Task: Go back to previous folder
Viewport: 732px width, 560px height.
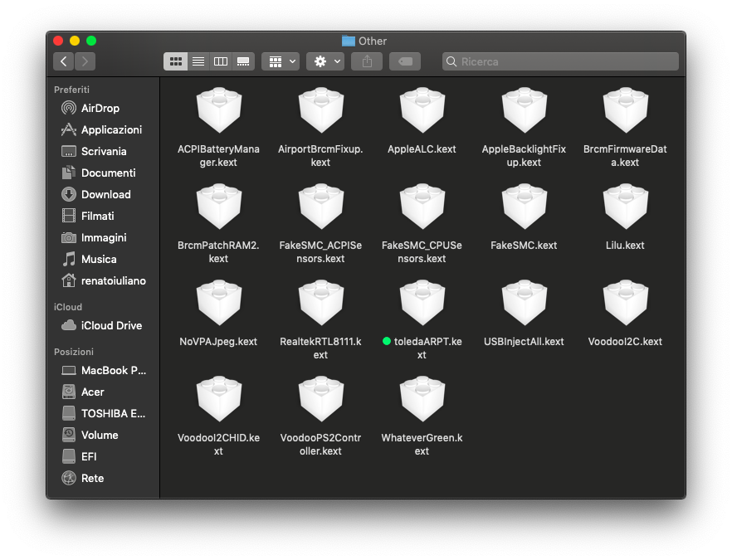Action: [x=63, y=61]
